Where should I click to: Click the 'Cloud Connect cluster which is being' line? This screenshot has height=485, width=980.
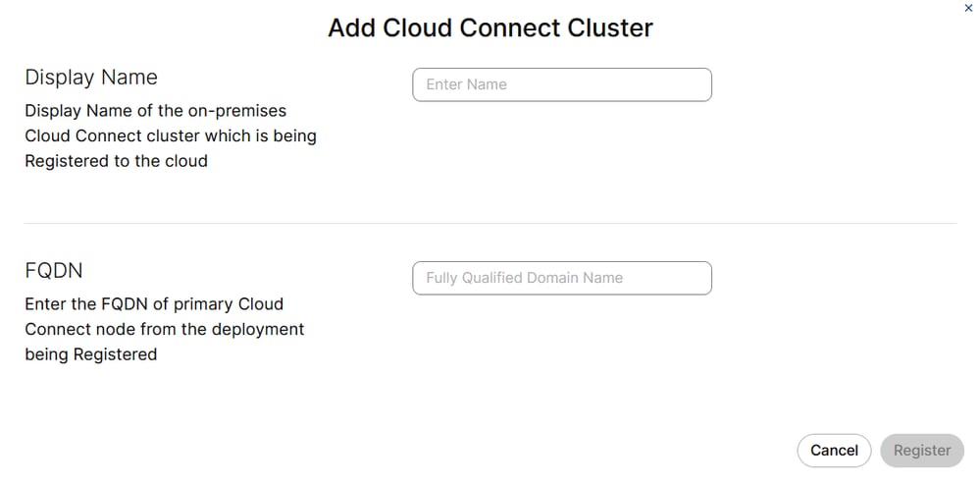click(x=171, y=135)
